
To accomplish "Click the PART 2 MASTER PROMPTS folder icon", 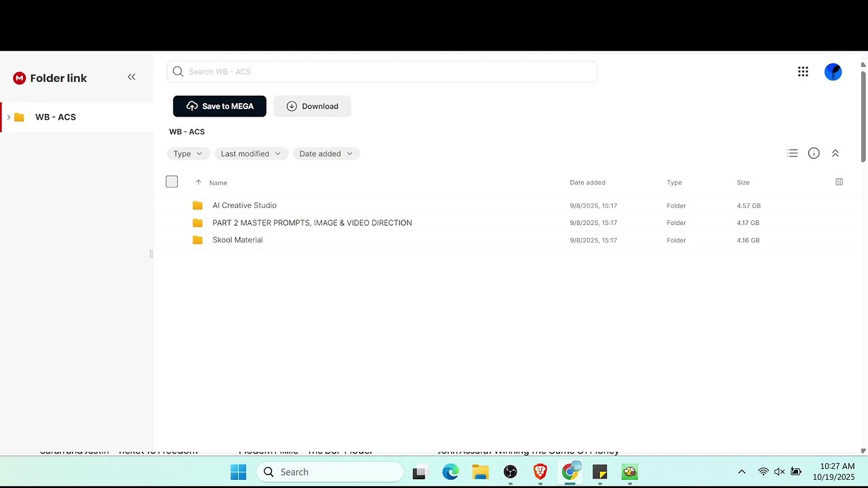I will tap(197, 223).
